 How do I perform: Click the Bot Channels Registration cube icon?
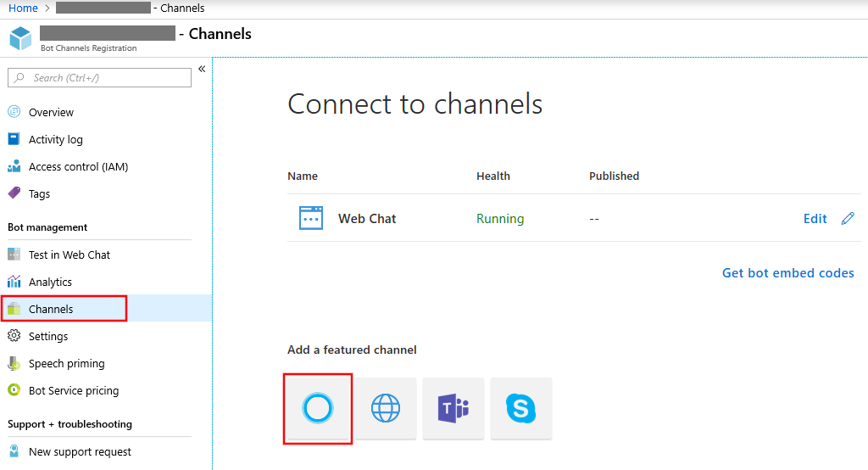point(21,38)
